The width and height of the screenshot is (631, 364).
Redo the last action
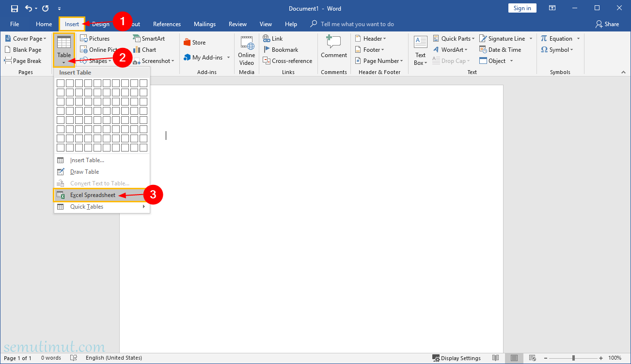pos(46,8)
